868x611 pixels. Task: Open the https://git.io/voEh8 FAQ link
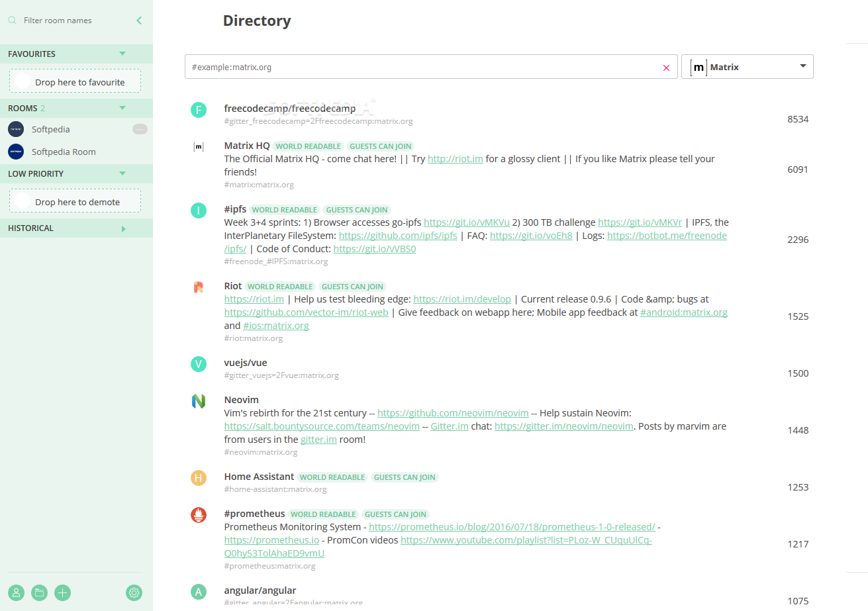coord(531,236)
